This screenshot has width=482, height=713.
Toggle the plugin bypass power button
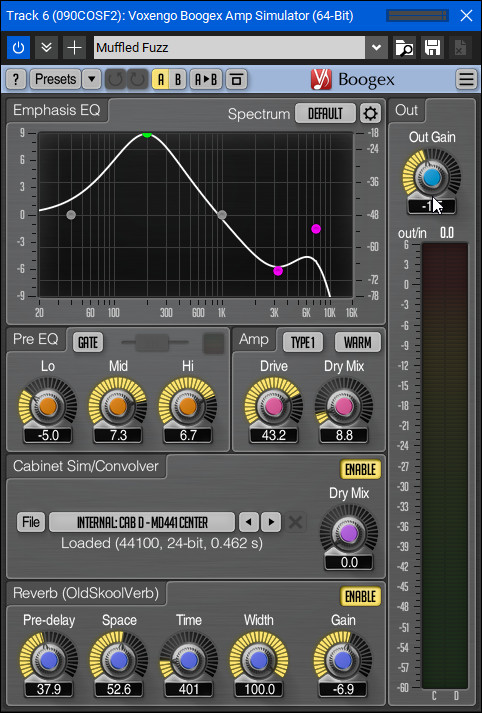coord(18,47)
